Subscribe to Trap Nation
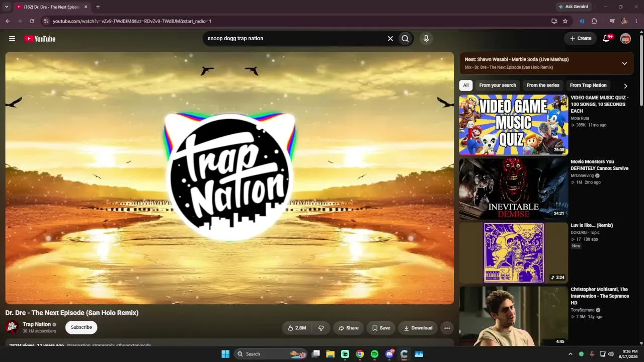Viewport: 644px width, 362px height. (81, 327)
